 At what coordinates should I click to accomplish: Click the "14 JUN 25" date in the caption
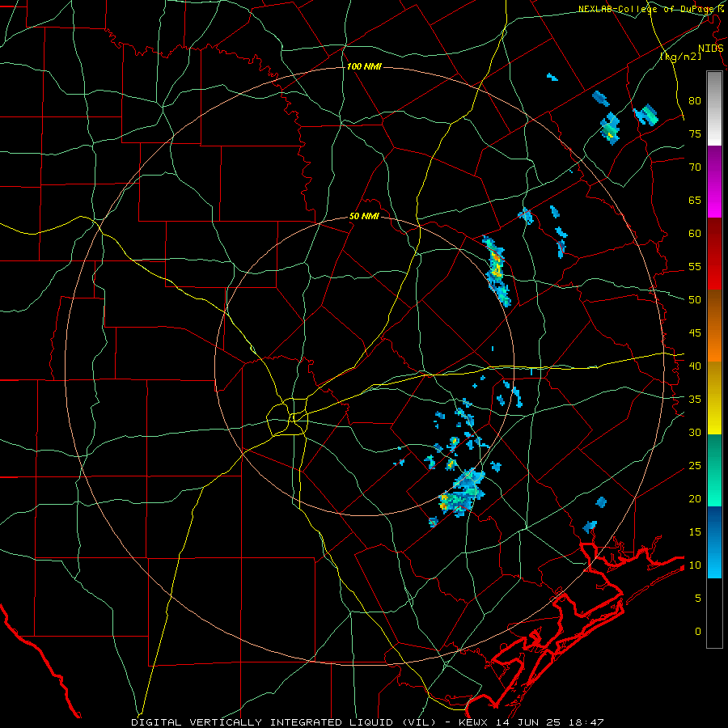pyautogui.click(x=528, y=722)
